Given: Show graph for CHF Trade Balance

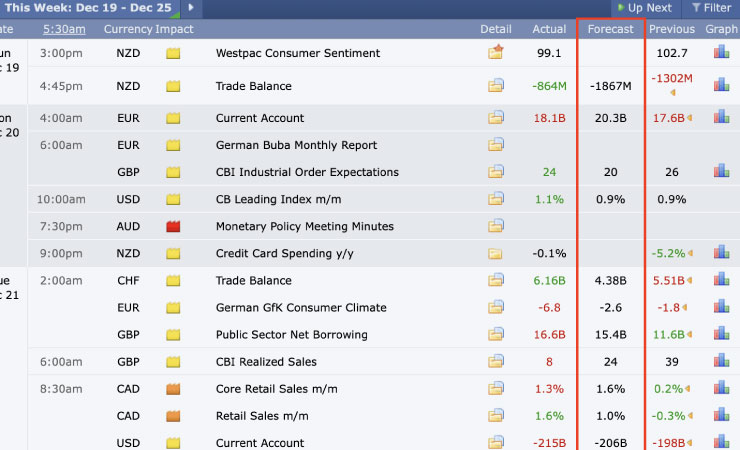Looking at the screenshot, I should [722, 279].
